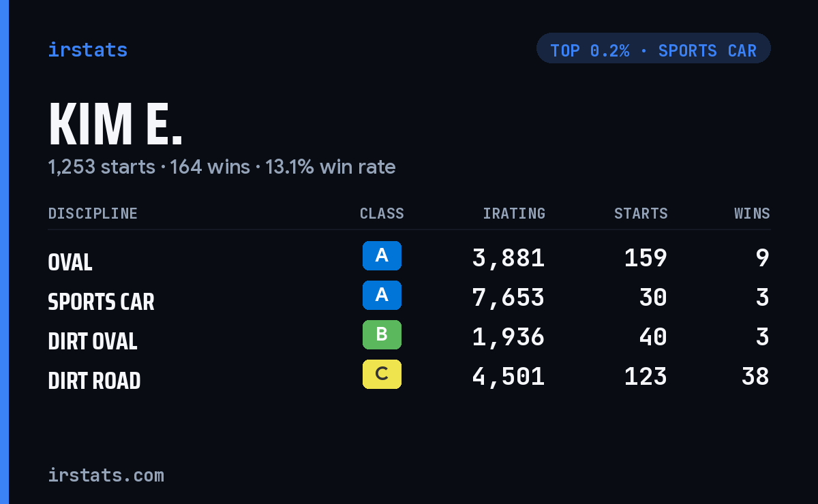Image resolution: width=818 pixels, height=504 pixels.
Task: Sort by the WINS column header
Action: click(x=752, y=213)
